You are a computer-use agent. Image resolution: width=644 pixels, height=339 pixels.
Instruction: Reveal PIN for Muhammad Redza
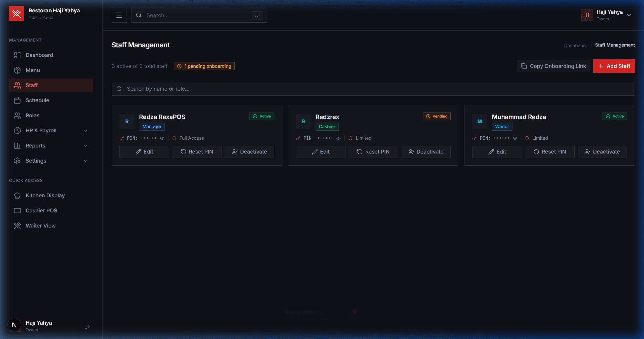point(515,138)
